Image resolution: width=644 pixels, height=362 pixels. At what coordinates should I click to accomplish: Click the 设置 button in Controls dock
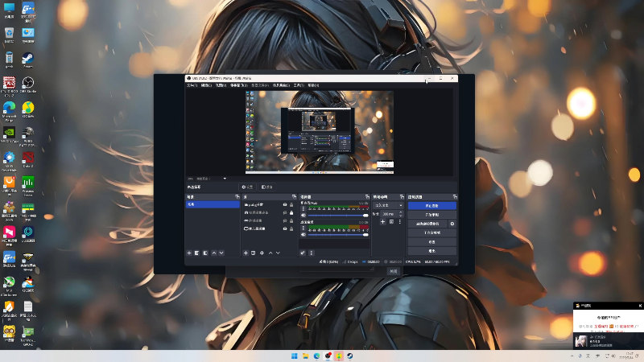tap(431, 242)
